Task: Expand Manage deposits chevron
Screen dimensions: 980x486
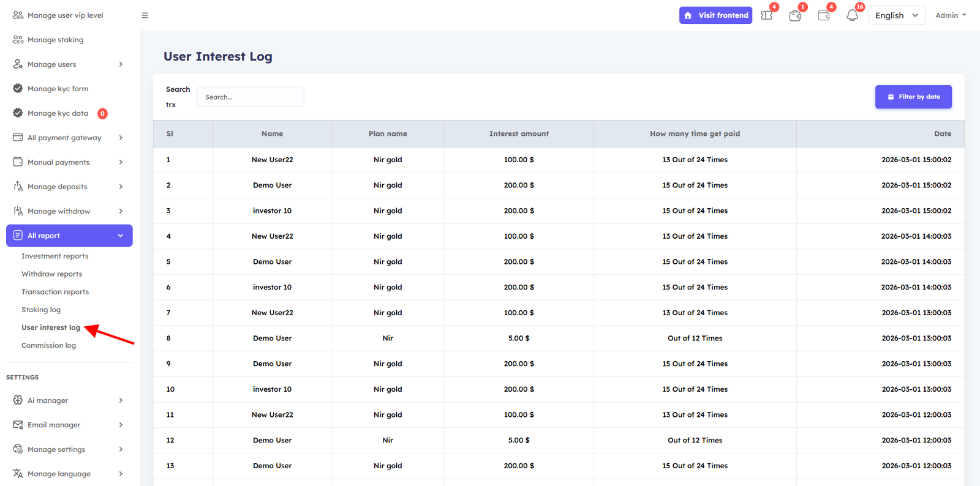Action: (x=121, y=187)
